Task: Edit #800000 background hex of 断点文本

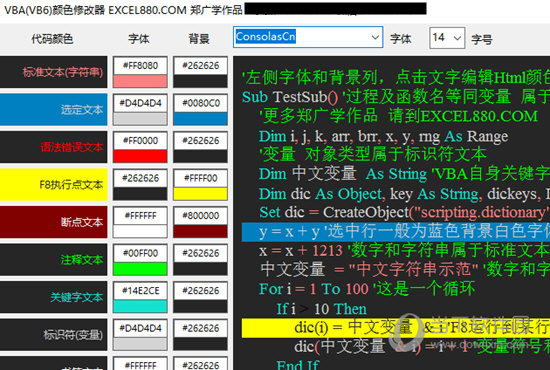Action: [201, 216]
